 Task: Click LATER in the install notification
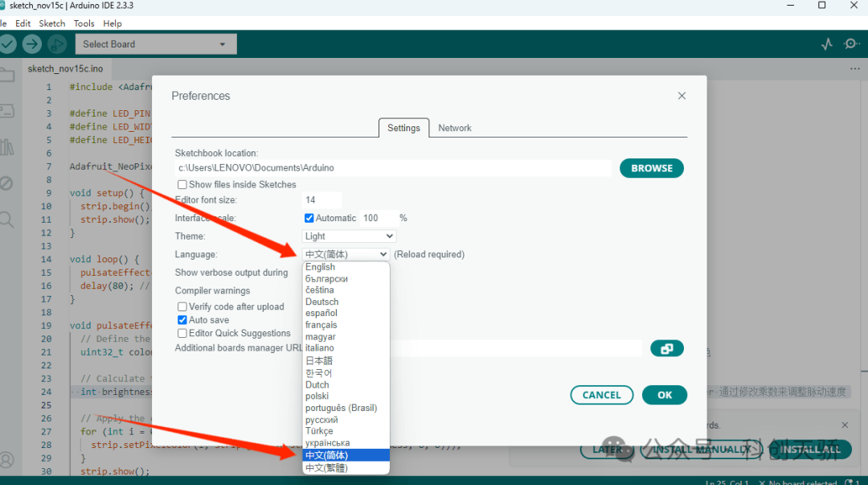608,450
